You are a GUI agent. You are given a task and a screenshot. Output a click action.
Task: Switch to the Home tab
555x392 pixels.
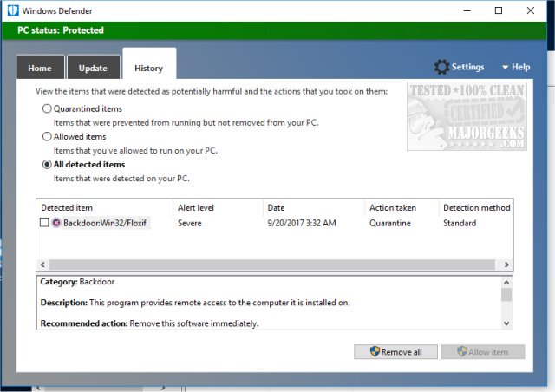click(40, 67)
